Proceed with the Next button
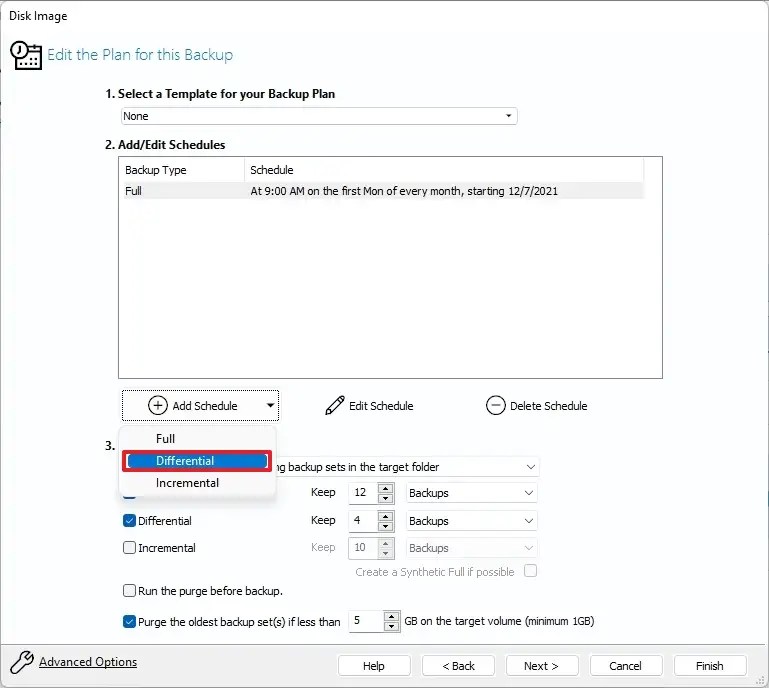The height and width of the screenshot is (688, 769). [x=541, y=666]
